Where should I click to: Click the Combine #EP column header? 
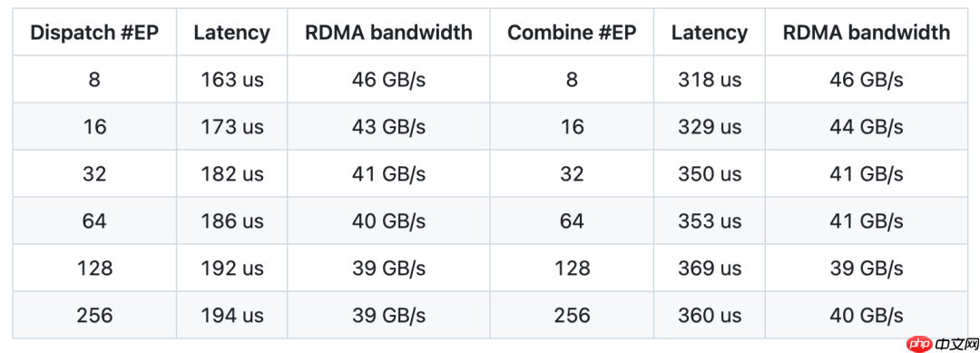[x=572, y=33]
